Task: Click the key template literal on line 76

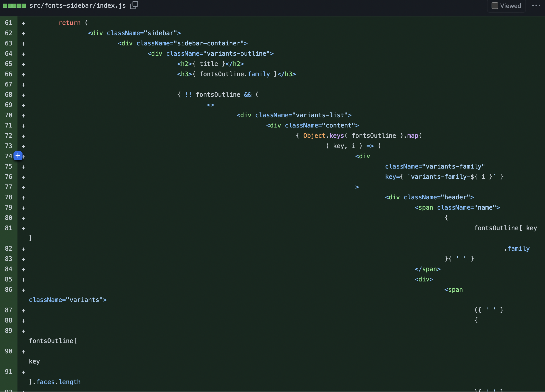Action: tap(444, 177)
